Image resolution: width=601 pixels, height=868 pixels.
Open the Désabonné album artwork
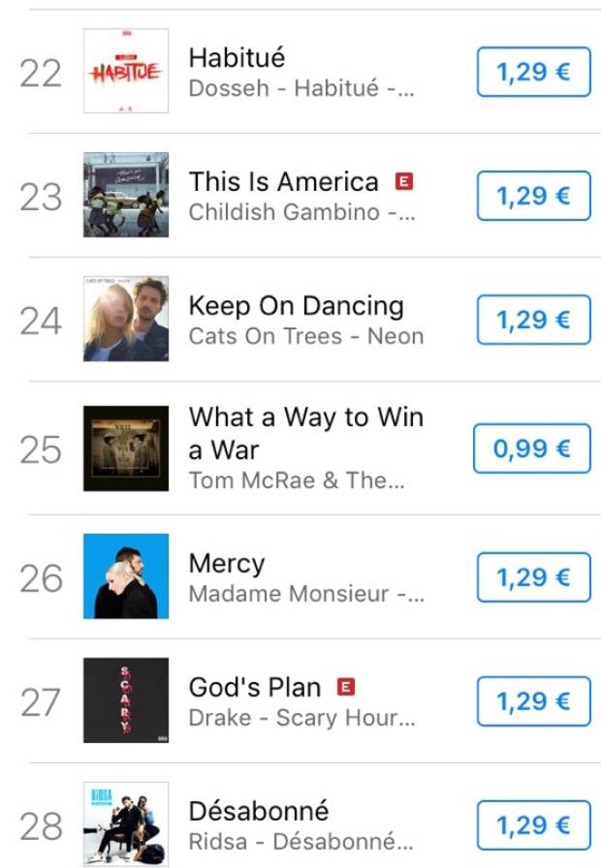point(126,824)
